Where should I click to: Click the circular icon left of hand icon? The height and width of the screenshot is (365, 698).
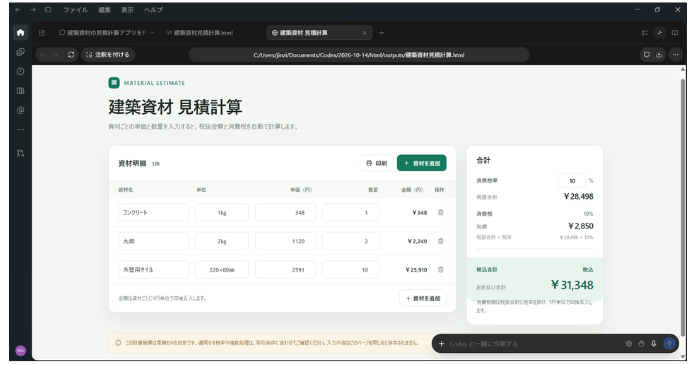(x=629, y=344)
